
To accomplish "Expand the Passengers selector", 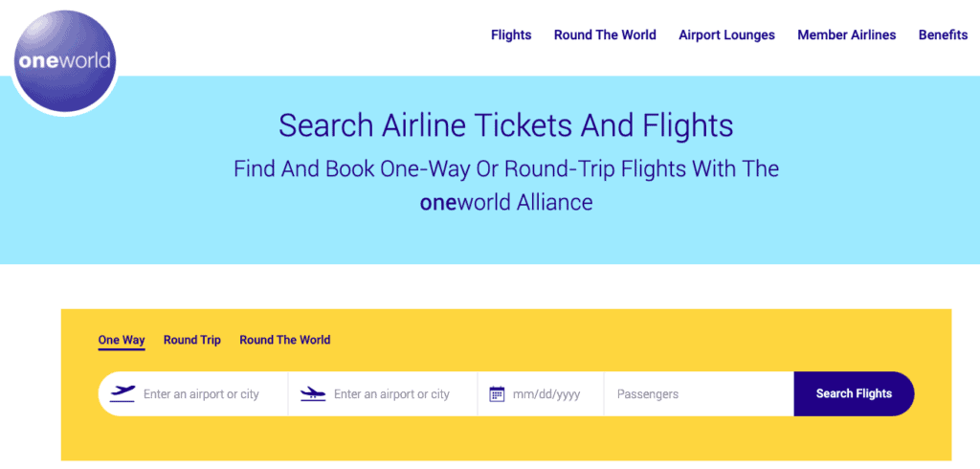I will [699, 394].
